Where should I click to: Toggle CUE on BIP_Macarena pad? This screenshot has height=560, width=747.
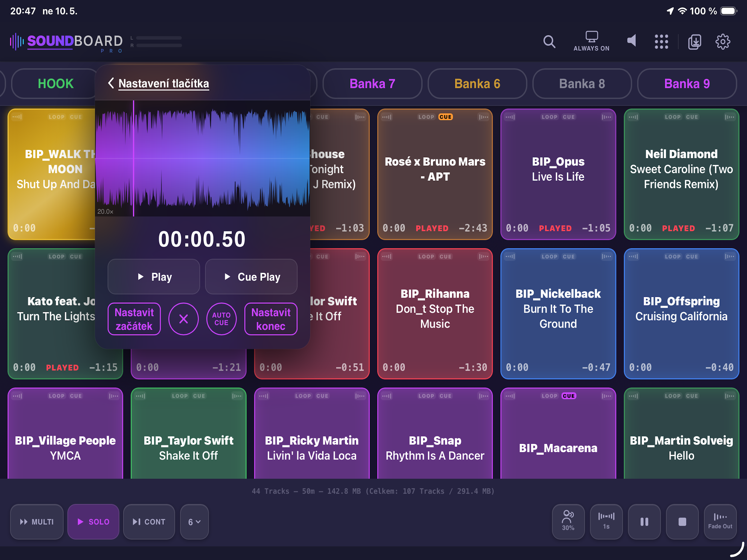569,396
